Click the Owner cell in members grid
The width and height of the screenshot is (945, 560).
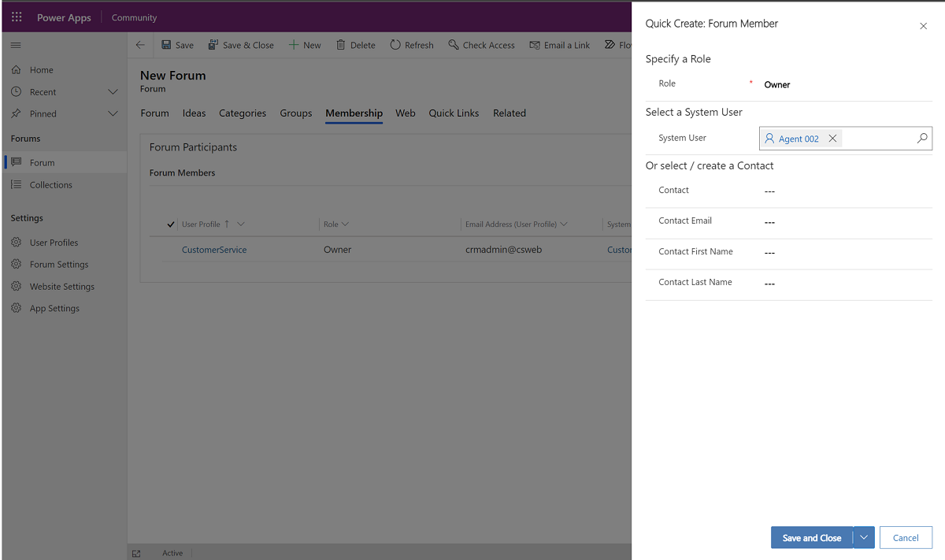click(x=337, y=250)
